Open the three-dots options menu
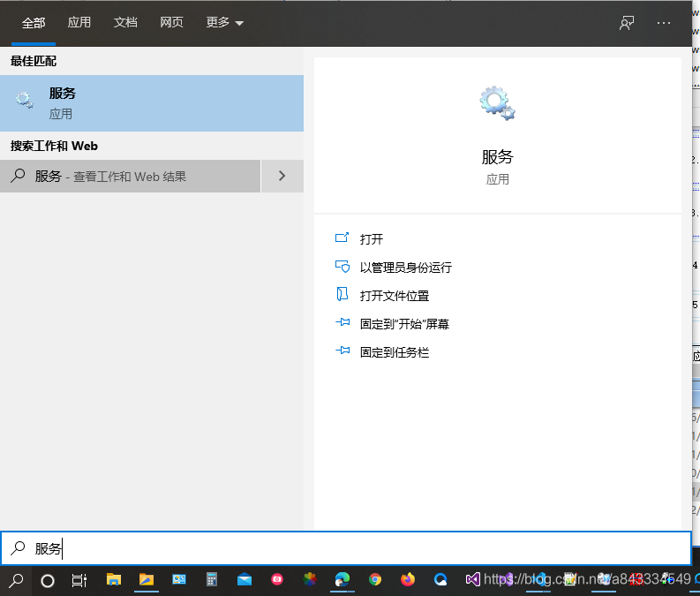Viewport: 700px width, 596px height. 664,23
